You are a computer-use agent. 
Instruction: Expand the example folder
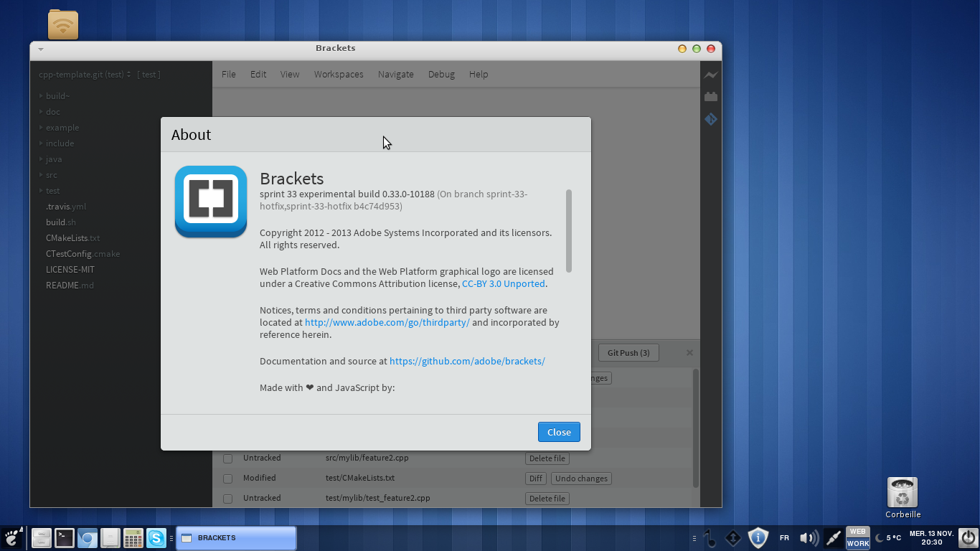pyautogui.click(x=41, y=127)
